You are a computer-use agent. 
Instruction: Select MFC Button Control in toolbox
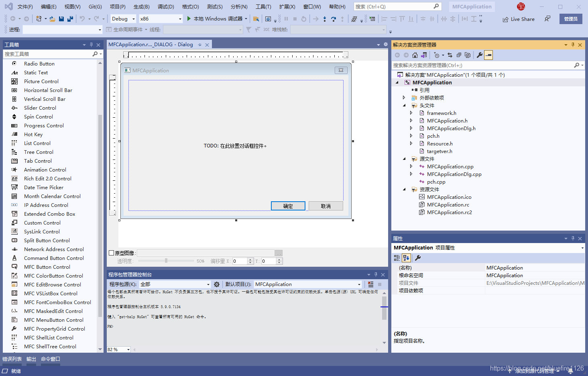click(47, 267)
